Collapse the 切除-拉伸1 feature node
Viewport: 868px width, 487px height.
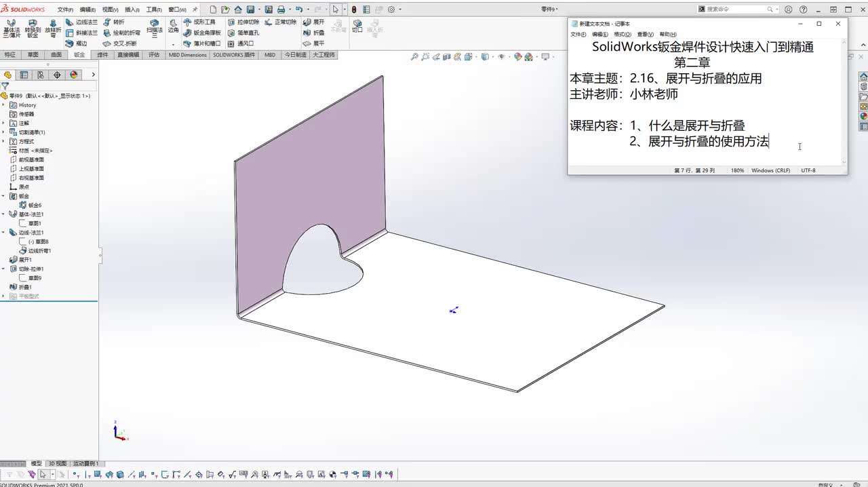point(4,269)
